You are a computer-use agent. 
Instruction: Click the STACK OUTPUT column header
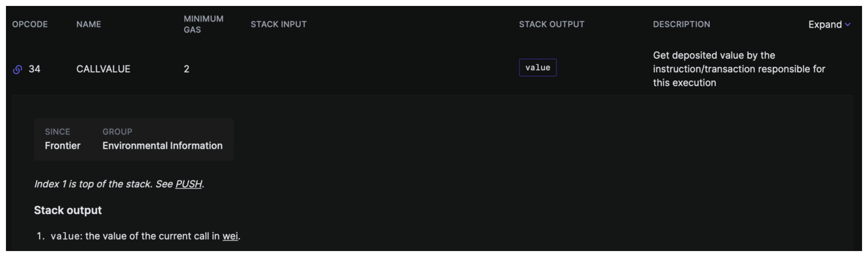pyautogui.click(x=551, y=24)
